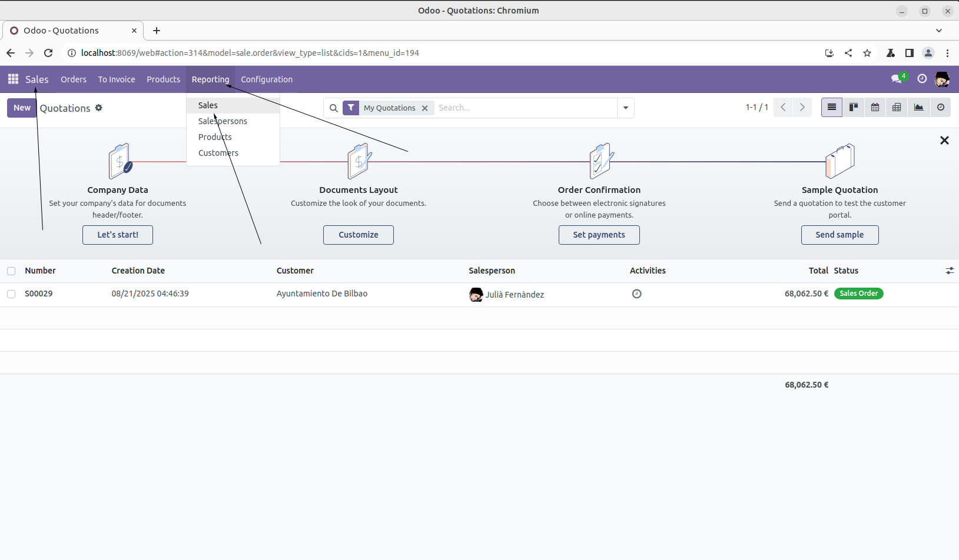This screenshot has width=959, height=560.
Task: Switch to Graph view
Action: point(918,108)
